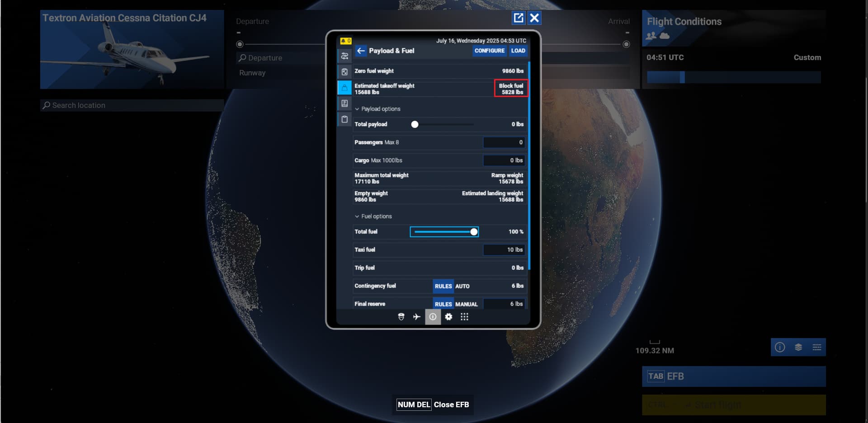Open the TAB EFB button

734,376
